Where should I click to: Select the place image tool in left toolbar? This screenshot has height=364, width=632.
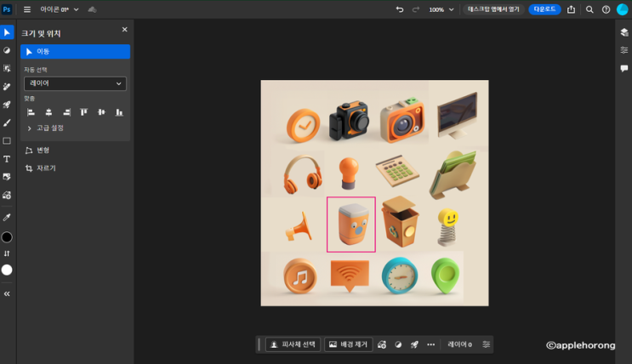coord(7,177)
